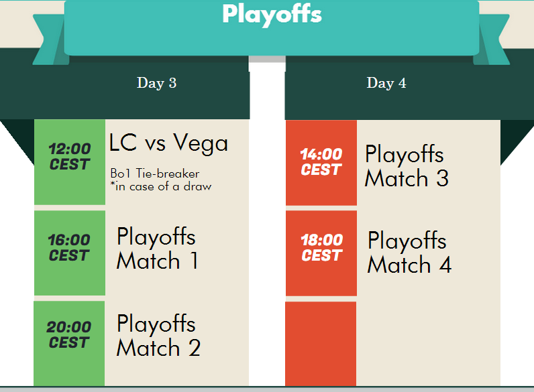This screenshot has width=534, height=392.
Task: Open Playoffs Match 4 entry
Action: click(x=410, y=252)
